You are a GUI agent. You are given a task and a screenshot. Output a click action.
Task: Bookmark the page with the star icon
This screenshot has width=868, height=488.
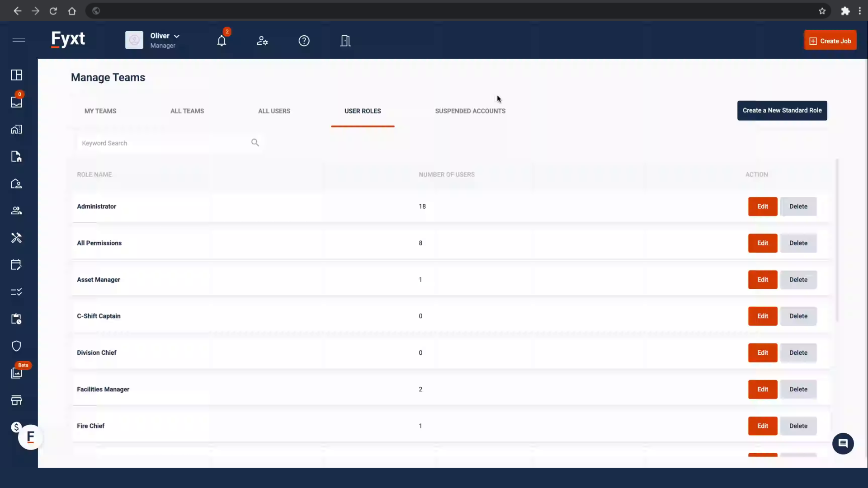pyautogui.click(x=822, y=11)
